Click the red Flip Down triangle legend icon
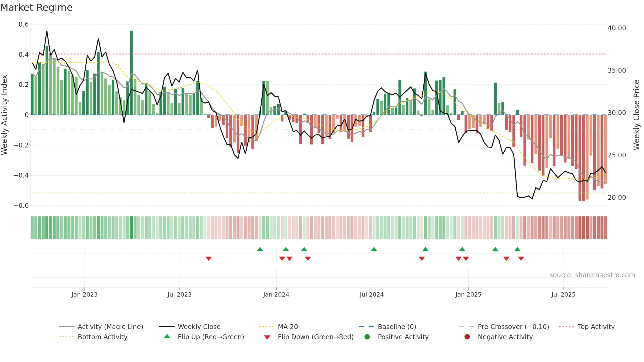This screenshot has height=362, width=644. (267, 337)
